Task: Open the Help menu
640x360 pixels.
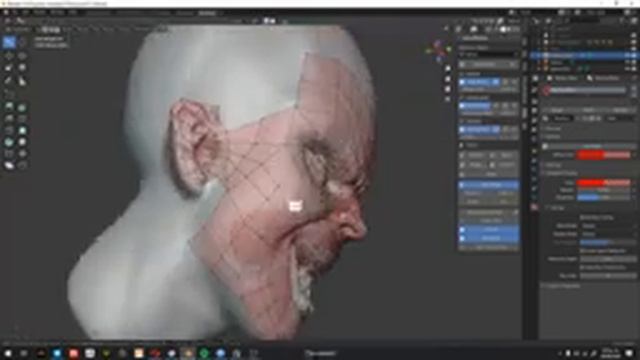Action: click(72, 13)
